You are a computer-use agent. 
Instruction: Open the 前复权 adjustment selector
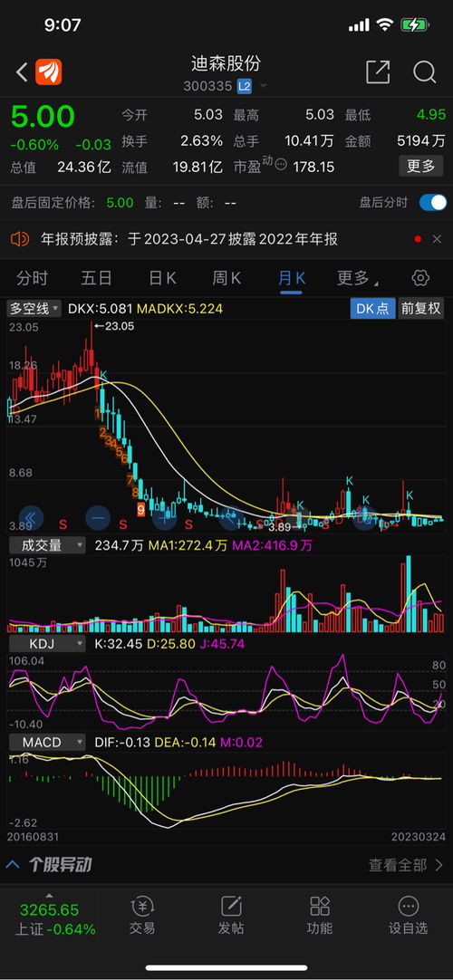tap(421, 308)
